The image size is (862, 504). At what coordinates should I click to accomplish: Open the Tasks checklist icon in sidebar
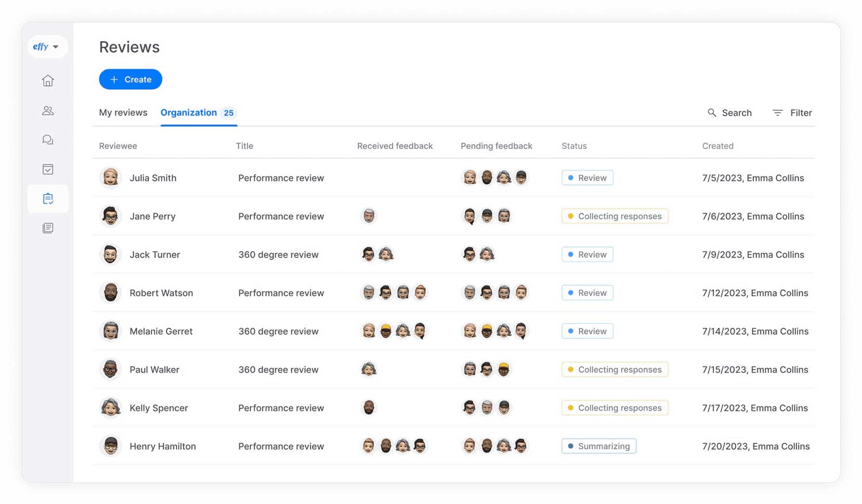(47, 169)
